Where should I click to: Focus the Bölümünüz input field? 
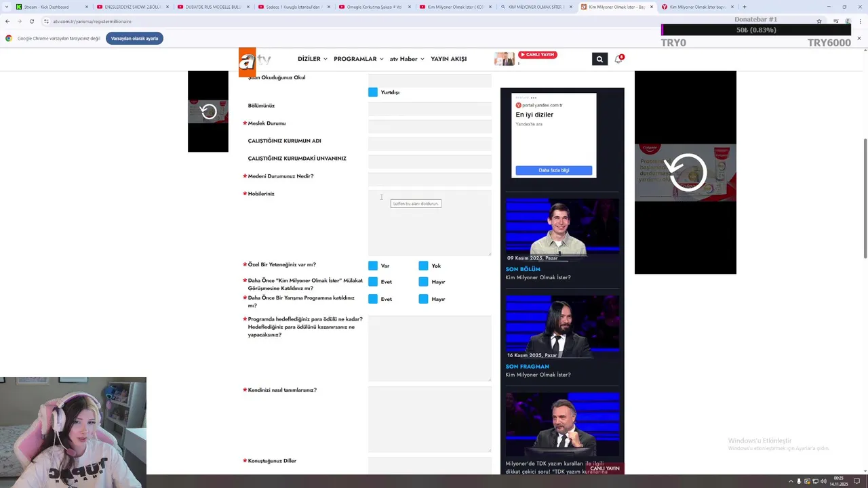coord(430,109)
